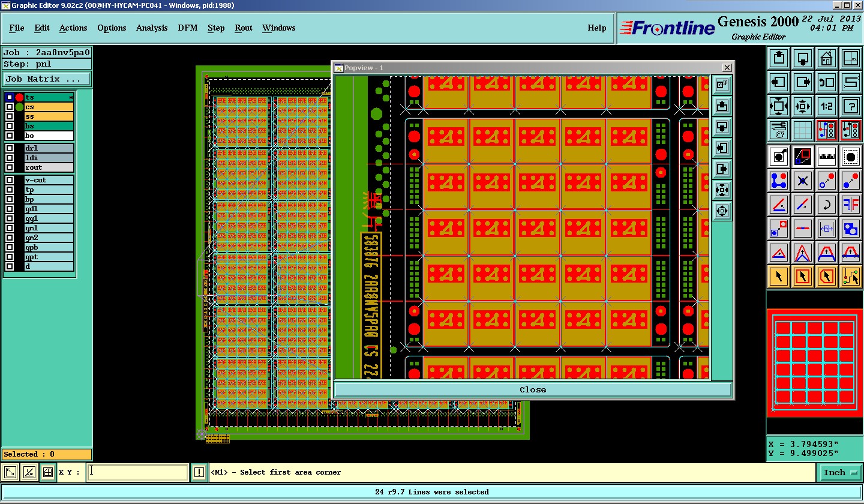Toggle the v-cut layer checkbox
This screenshot has height=504, width=864.
(10, 180)
